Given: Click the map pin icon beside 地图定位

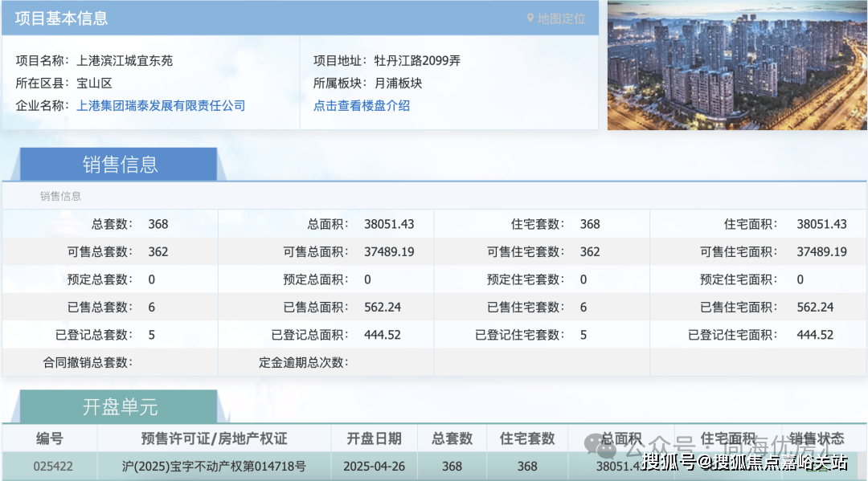Looking at the screenshot, I should point(530,18).
